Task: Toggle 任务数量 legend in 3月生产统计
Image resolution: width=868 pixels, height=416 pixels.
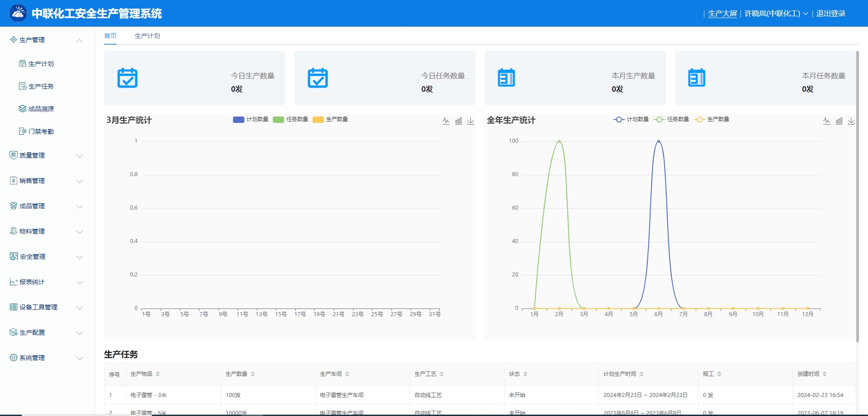Action: (x=290, y=119)
